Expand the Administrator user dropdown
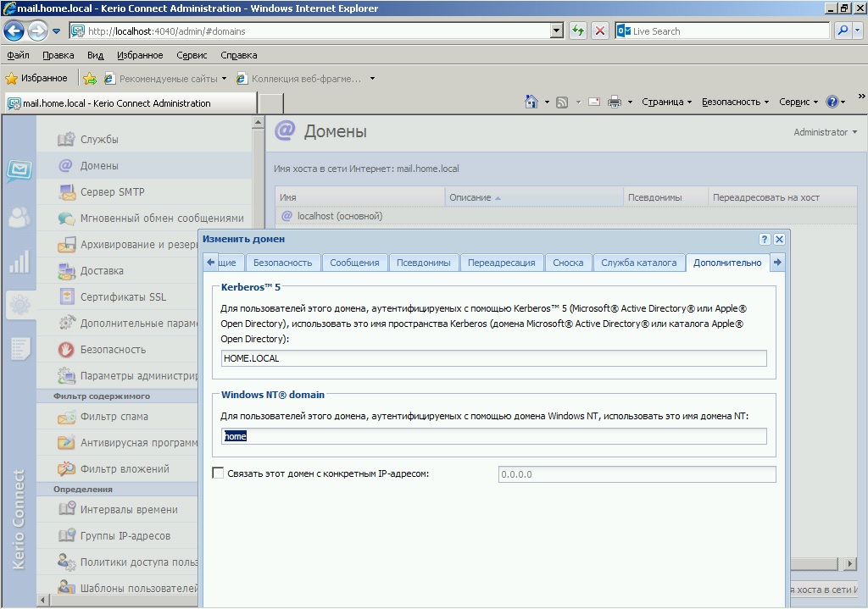This screenshot has width=868, height=609. pyautogui.click(x=825, y=132)
